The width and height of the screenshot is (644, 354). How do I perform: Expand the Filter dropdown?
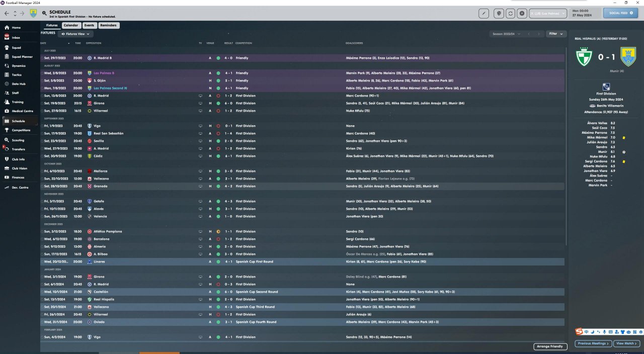click(556, 34)
